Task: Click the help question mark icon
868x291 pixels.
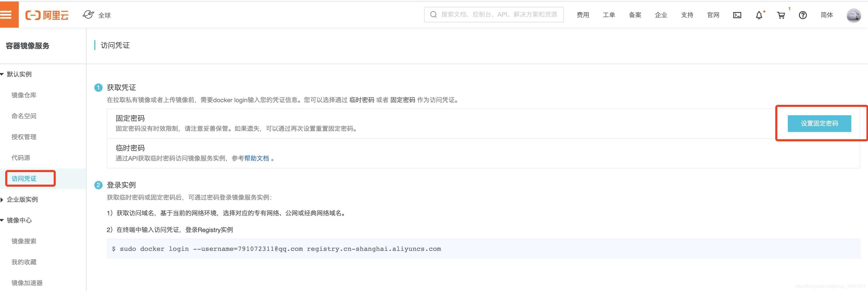Action: 803,15
